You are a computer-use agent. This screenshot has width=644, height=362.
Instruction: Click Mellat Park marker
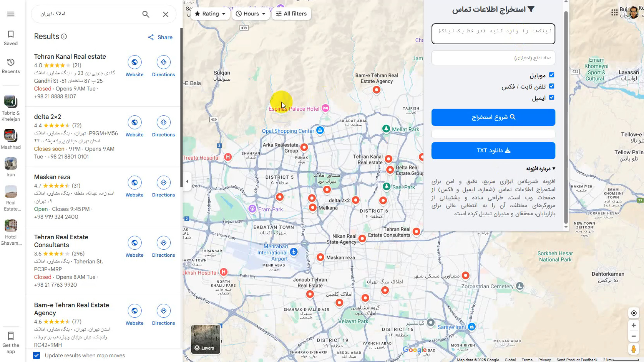386,129
